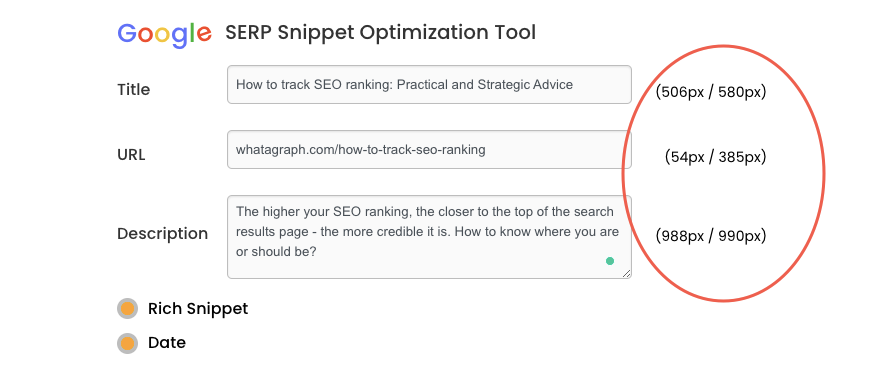Focus the URL input field
Screen dimensions: 883x375
pos(429,150)
